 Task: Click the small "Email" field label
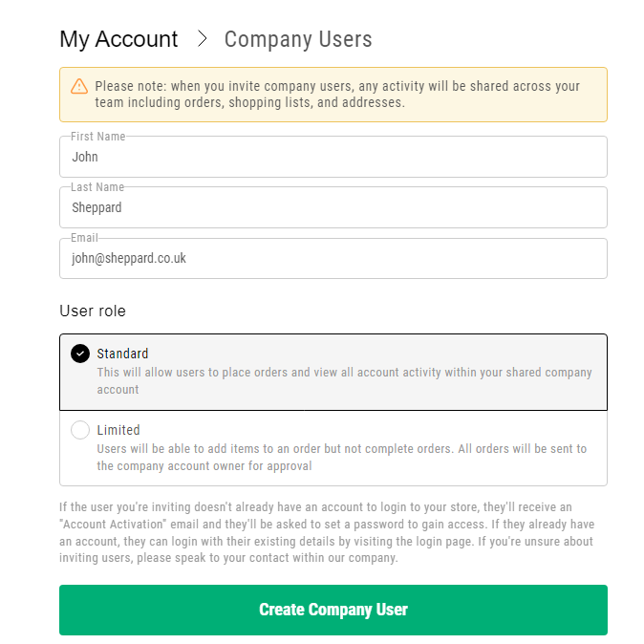(x=84, y=238)
